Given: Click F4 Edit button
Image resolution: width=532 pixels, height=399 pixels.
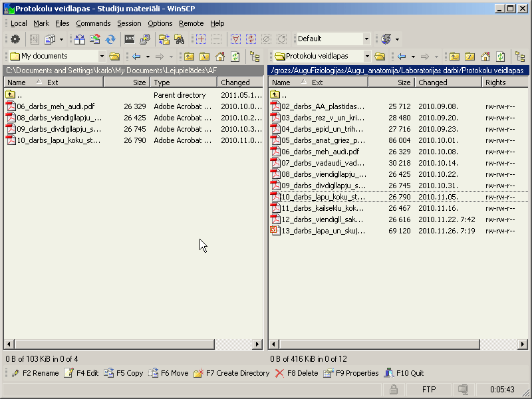Looking at the screenshot, I should (x=81, y=373).
